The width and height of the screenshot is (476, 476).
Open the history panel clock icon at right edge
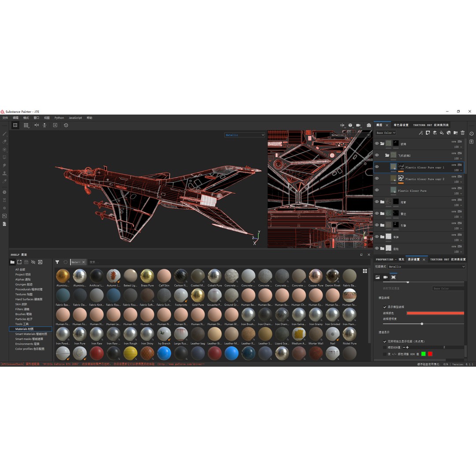[472, 134]
